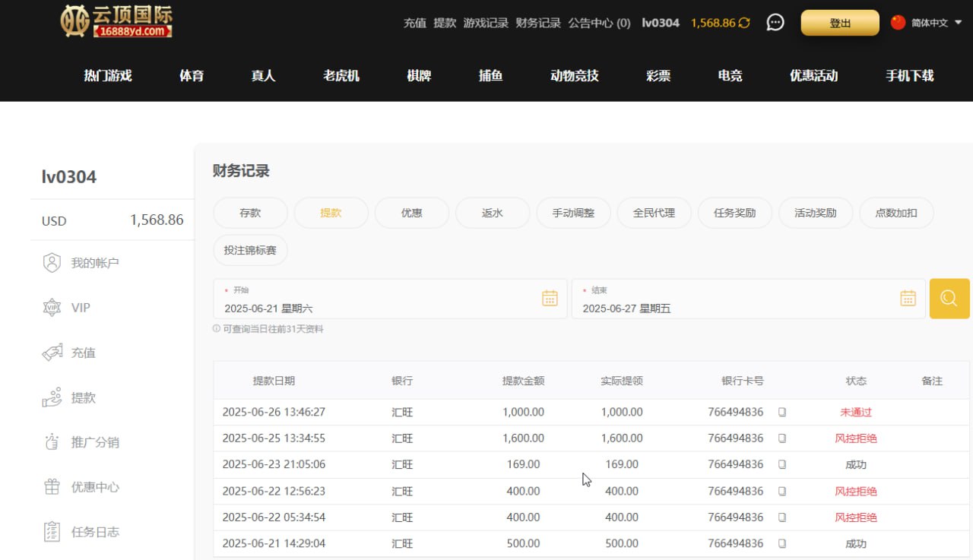
Task: Open 公告中心 link in top bar
Action: click(599, 23)
